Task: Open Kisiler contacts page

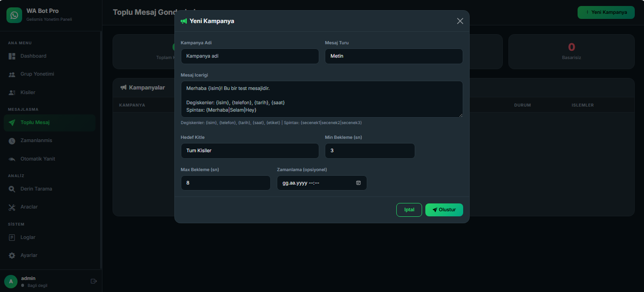Action: (x=28, y=93)
